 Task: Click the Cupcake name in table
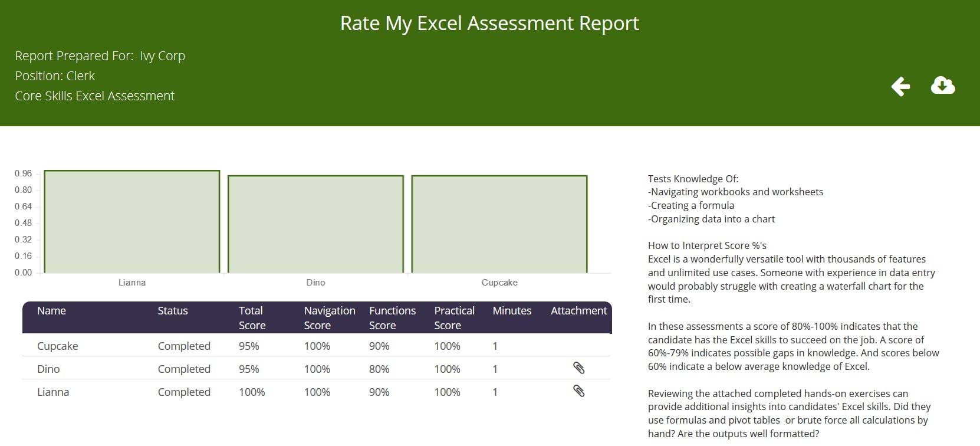[x=57, y=346]
